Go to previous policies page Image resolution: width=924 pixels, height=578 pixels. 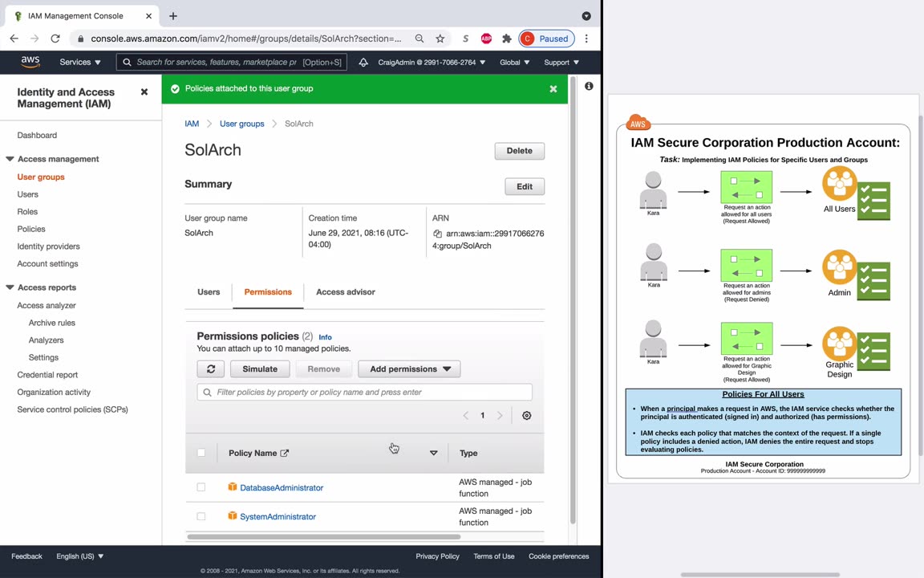point(465,416)
